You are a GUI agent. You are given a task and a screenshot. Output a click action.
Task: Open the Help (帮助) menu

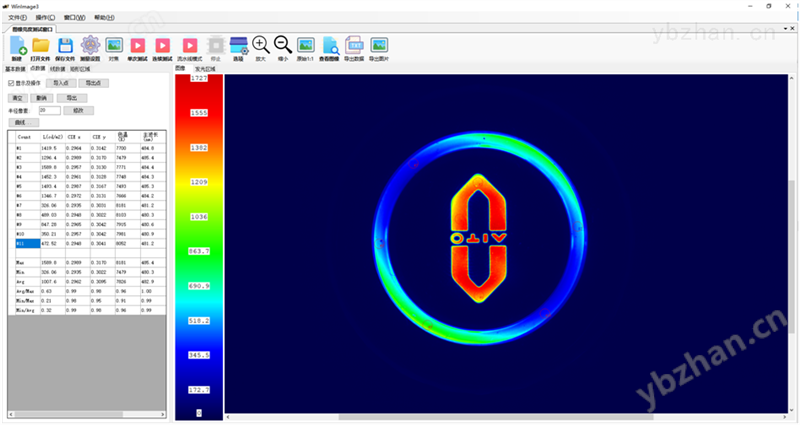pyautogui.click(x=104, y=17)
